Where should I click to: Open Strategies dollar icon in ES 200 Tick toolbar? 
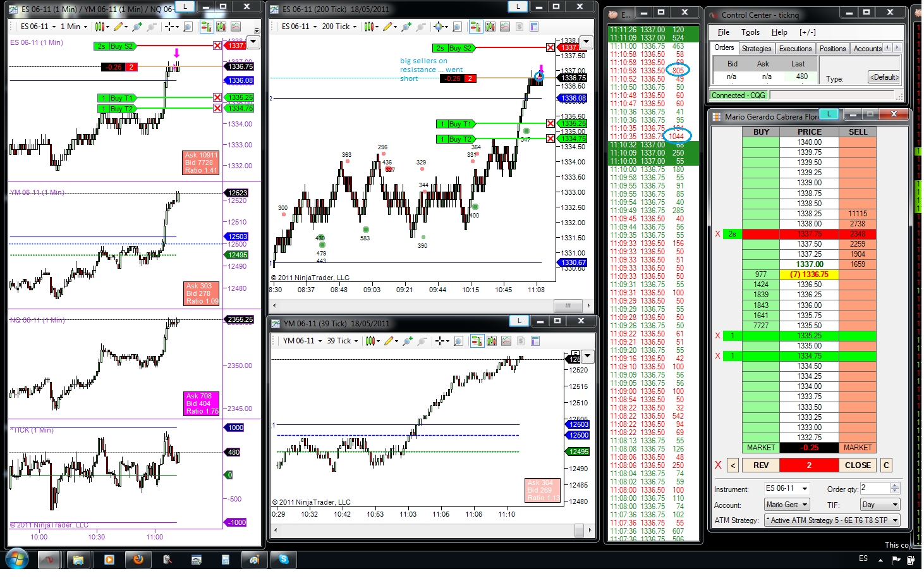coord(520,27)
